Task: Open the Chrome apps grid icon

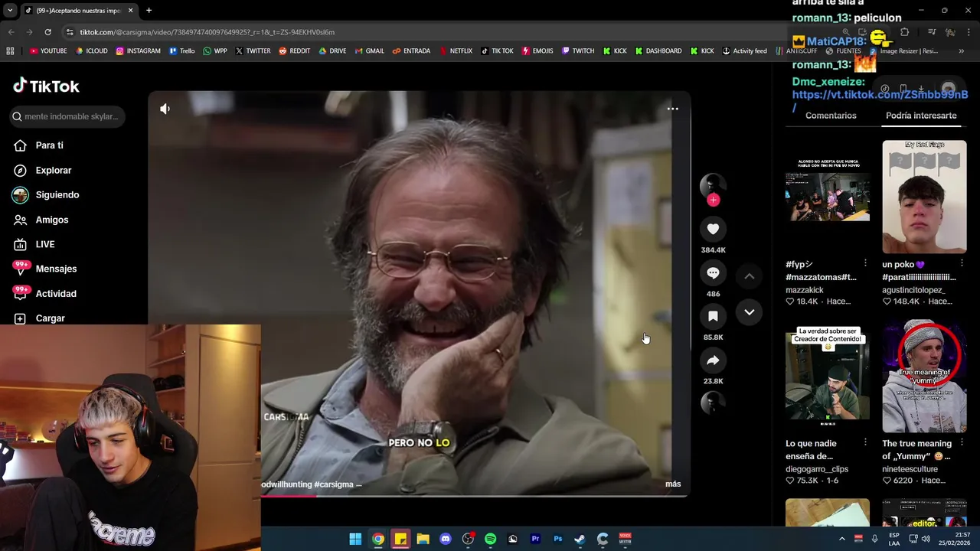Action: (10, 51)
